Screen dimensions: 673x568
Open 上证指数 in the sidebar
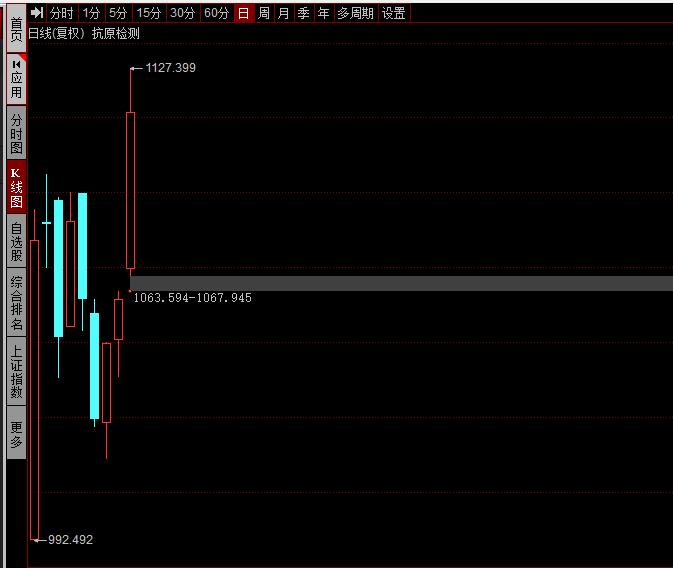tap(16, 371)
